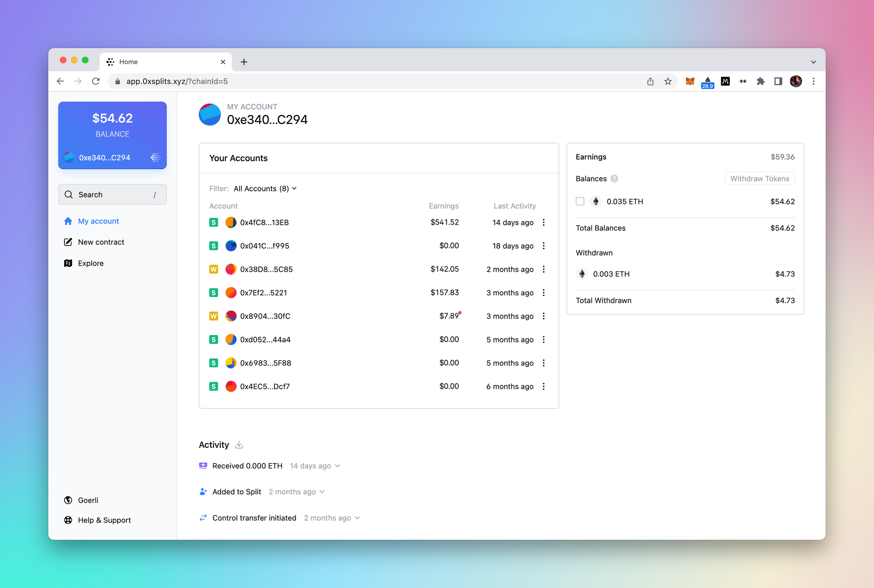Focus the Search input field

(x=112, y=194)
